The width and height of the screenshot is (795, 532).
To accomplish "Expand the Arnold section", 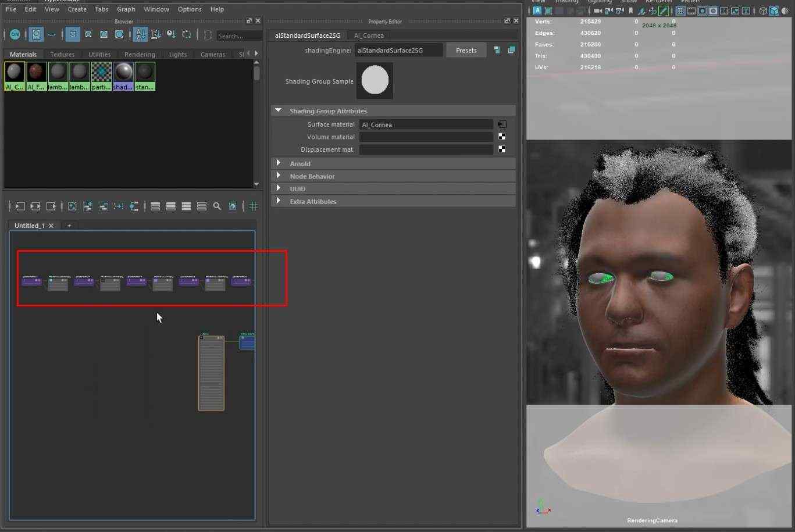I will point(278,163).
